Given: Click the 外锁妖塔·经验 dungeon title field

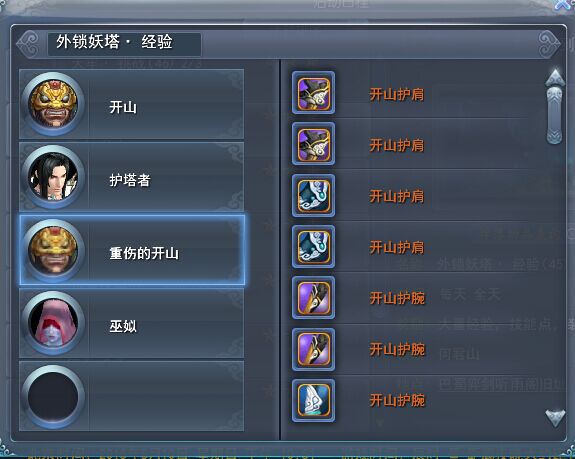Looking at the screenshot, I should pyautogui.click(x=124, y=44).
